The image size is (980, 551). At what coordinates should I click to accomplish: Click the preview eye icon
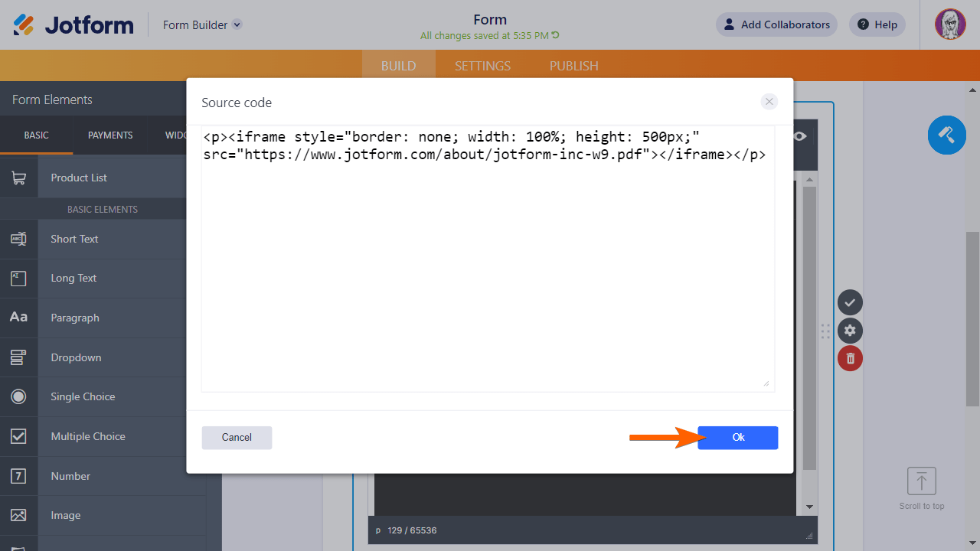point(801,136)
